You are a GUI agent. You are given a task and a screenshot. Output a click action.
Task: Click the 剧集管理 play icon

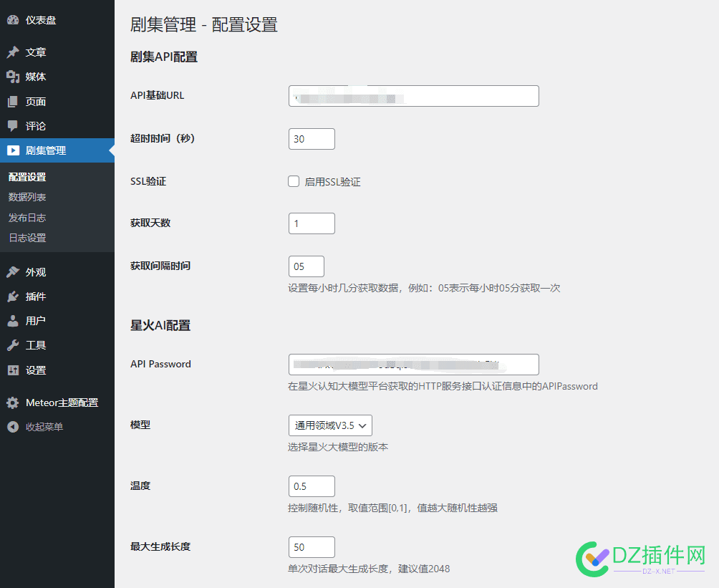pyautogui.click(x=13, y=150)
